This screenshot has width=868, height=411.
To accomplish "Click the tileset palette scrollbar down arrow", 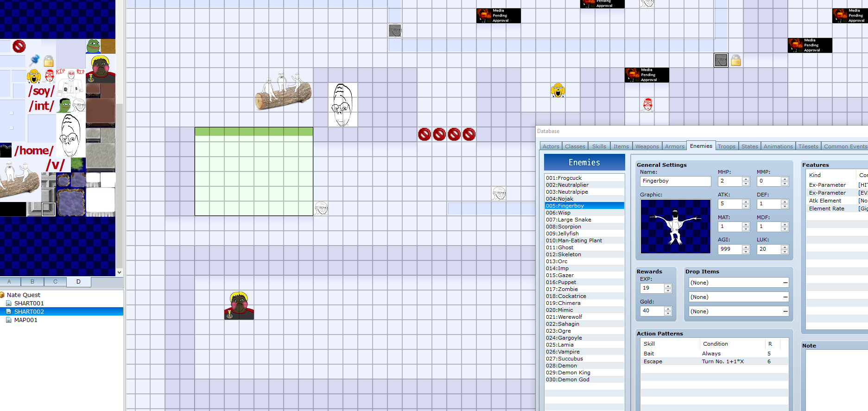I will pyautogui.click(x=119, y=272).
